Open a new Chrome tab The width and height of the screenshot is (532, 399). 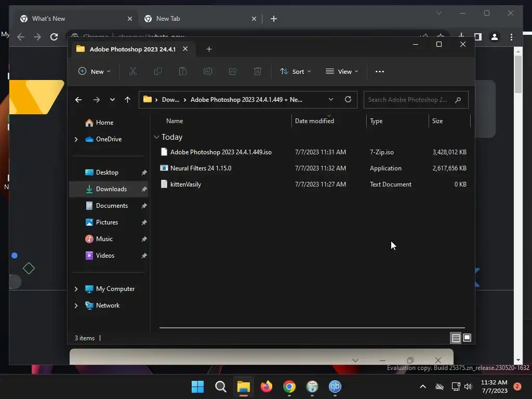[273, 19]
